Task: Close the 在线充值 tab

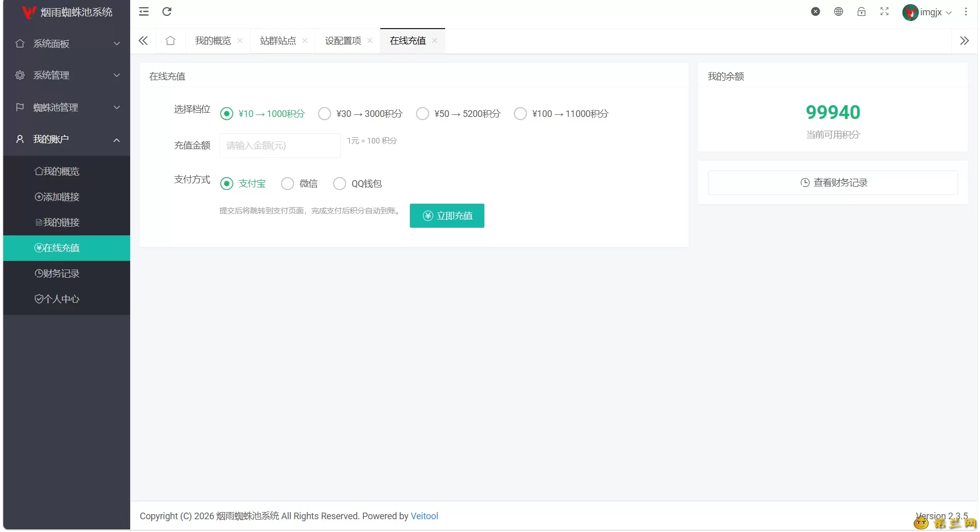Action: coord(434,41)
